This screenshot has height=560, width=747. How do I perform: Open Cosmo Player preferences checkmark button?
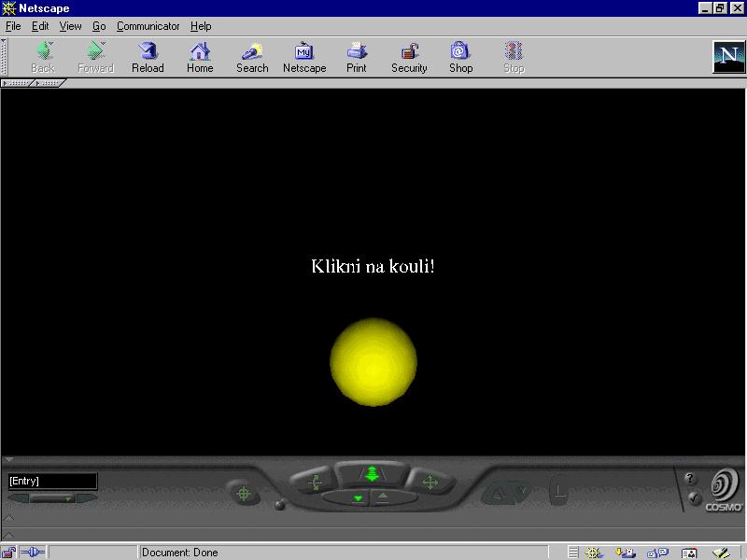tap(694, 498)
